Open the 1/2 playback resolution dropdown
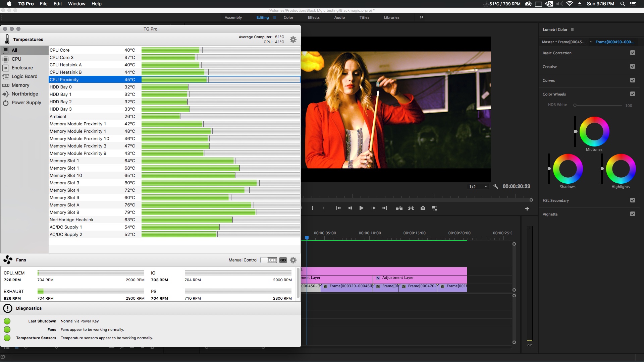Viewport: 644px width, 362px height. [478, 187]
